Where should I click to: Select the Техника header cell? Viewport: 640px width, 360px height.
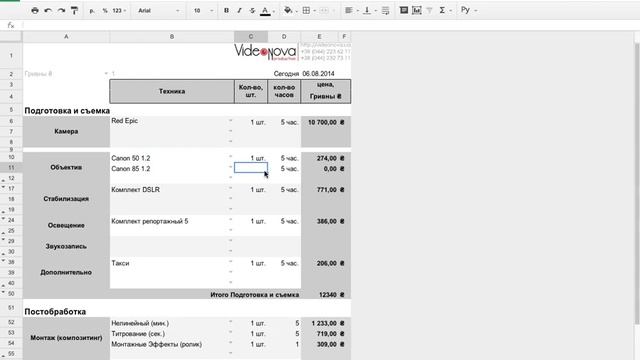point(172,91)
